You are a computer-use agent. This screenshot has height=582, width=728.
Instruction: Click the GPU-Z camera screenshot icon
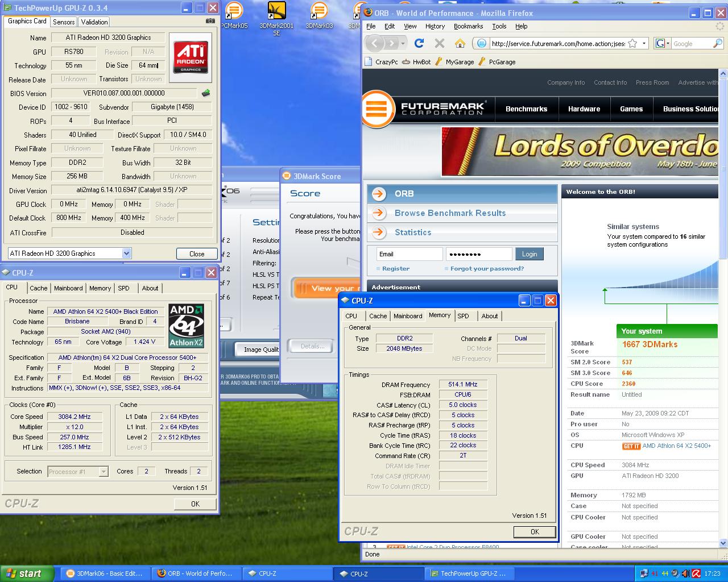[210, 22]
